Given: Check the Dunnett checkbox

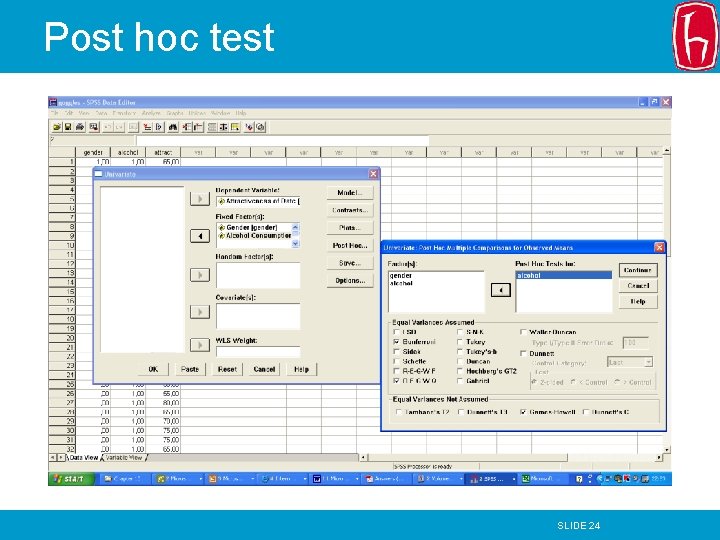Looking at the screenshot, I should pyautogui.click(x=523, y=354).
